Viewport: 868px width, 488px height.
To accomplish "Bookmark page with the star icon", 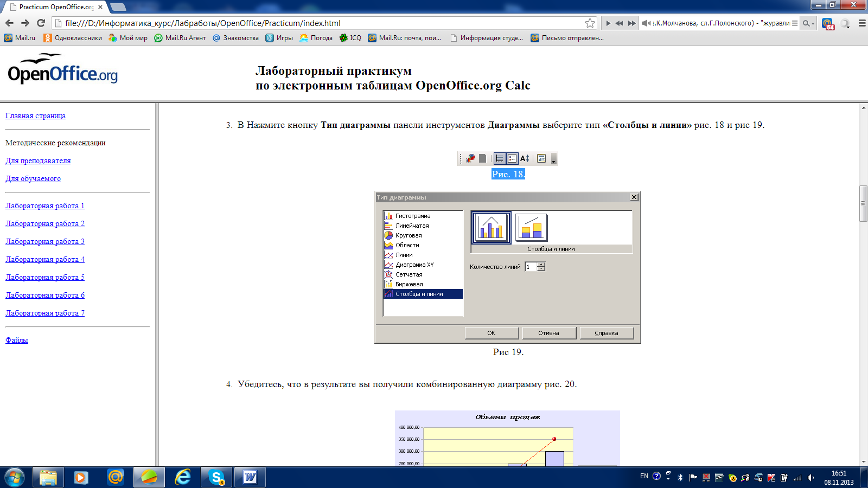I will click(590, 23).
